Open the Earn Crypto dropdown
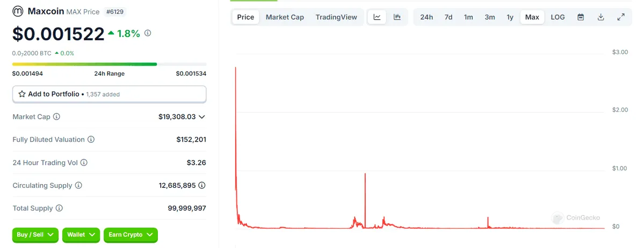644x248 pixels. 131,235
